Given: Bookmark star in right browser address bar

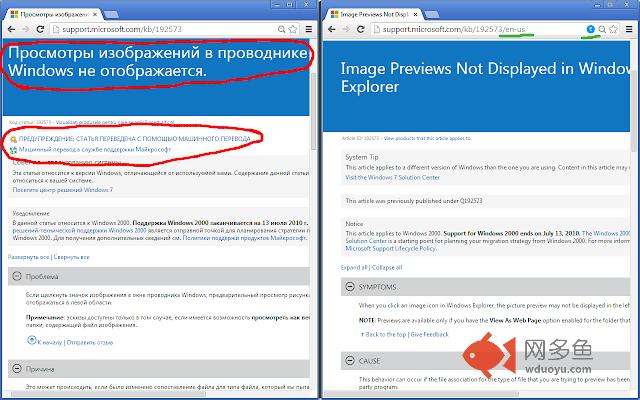Looking at the screenshot, I should [613, 29].
